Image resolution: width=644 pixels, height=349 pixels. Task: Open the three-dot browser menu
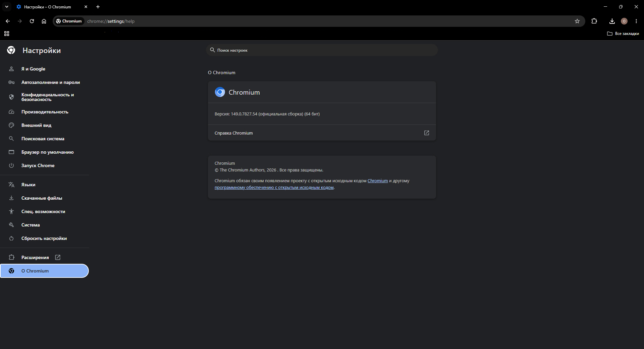tap(636, 21)
